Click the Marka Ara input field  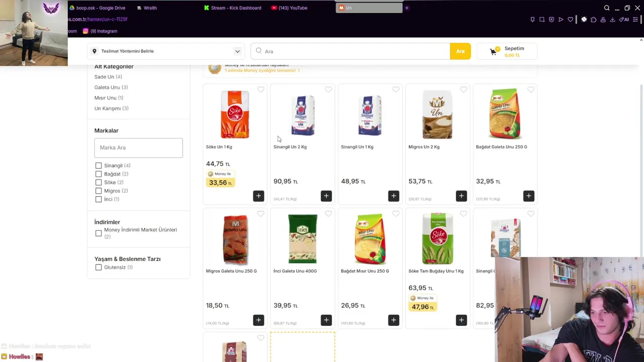point(138,148)
